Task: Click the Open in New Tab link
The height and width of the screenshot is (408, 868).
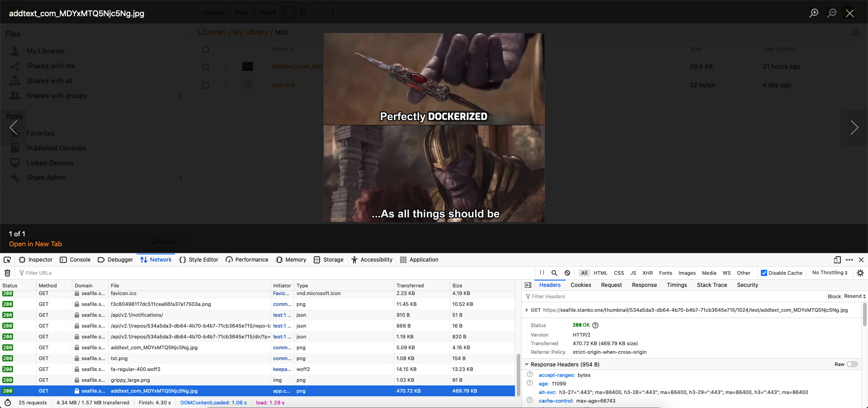Action: [35, 244]
